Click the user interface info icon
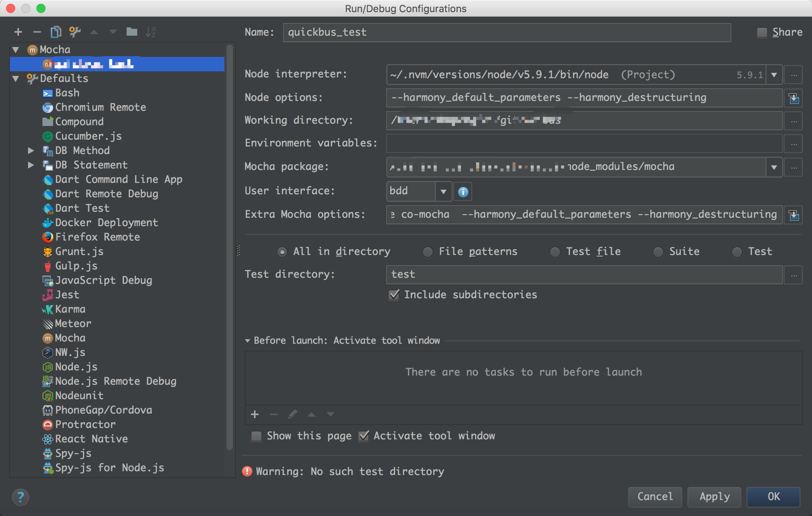This screenshot has width=812, height=516. tap(463, 192)
